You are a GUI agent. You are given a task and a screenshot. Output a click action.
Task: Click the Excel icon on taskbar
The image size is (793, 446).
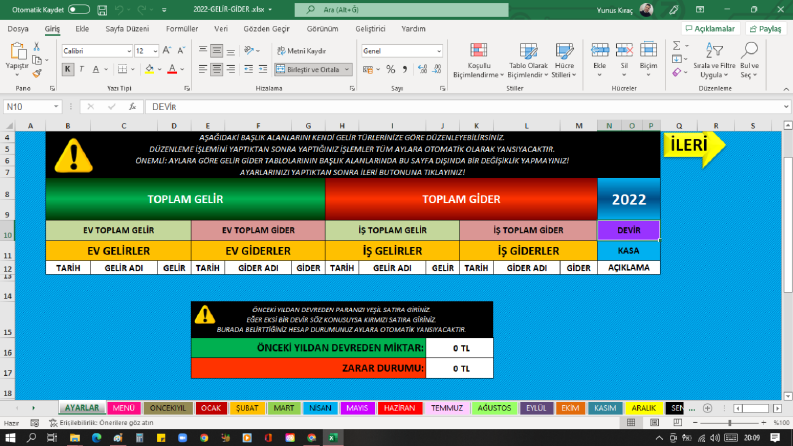pyautogui.click(x=333, y=437)
